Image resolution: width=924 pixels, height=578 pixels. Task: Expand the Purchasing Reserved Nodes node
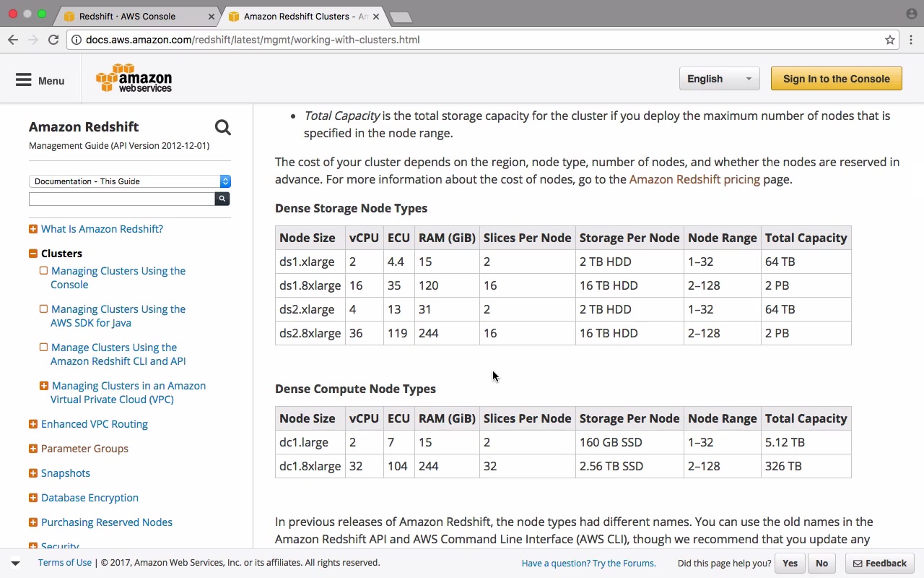pos(33,522)
